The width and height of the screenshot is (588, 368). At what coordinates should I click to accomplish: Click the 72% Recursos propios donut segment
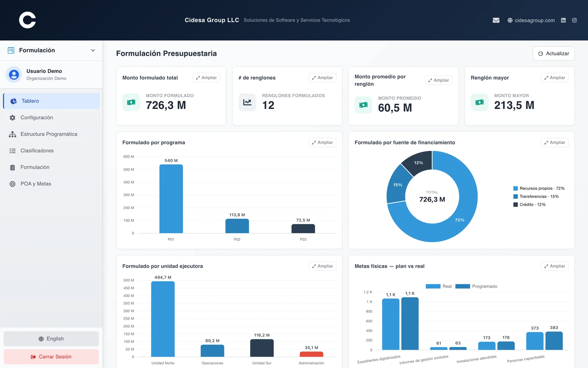click(460, 220)
